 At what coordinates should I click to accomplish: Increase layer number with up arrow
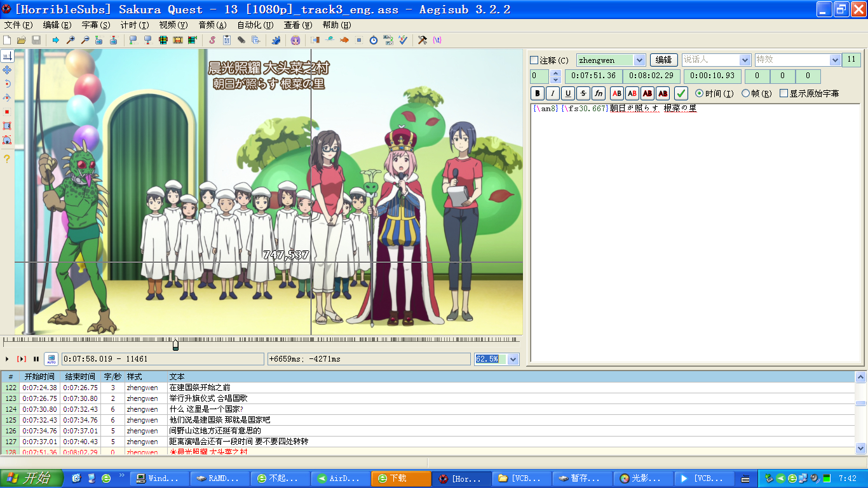(x=555, y=73)
